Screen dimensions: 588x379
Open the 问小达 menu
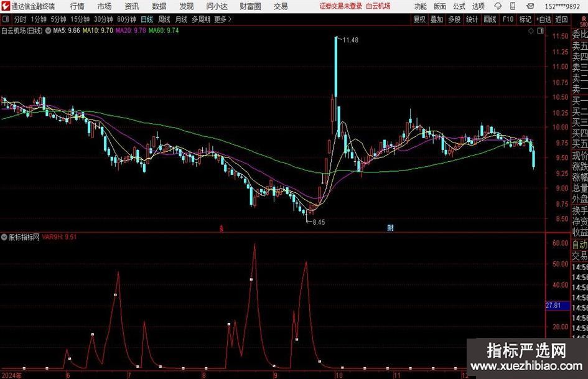click(x=217, y=6)
